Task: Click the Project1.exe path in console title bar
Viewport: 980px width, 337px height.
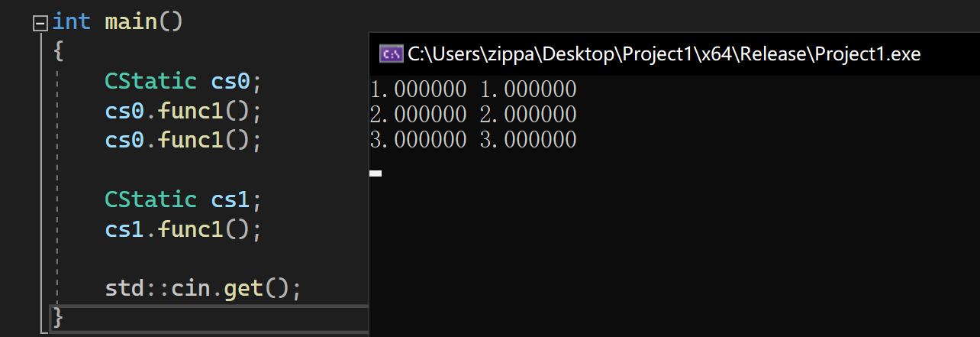Action: [x=664, y=53]
